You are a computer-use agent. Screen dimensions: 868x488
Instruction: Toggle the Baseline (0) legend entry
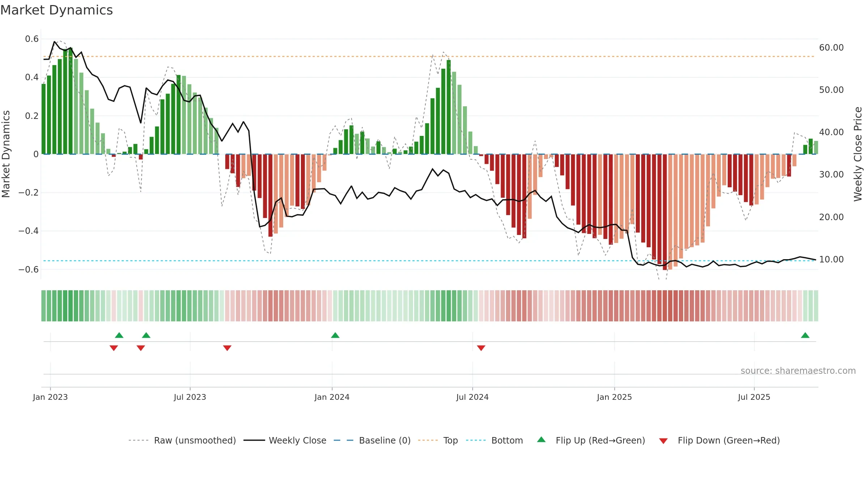[x=372, y=440]
